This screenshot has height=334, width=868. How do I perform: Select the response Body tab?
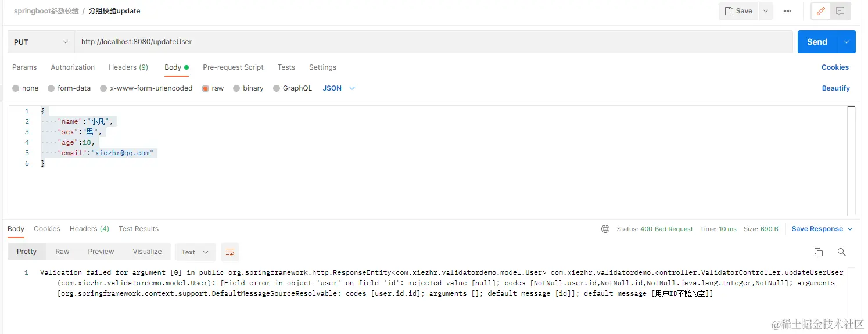coord(16,229)
